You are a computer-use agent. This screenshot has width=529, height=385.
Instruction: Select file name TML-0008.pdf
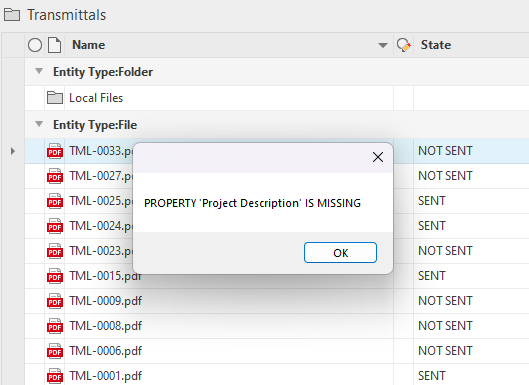[106, 326]
